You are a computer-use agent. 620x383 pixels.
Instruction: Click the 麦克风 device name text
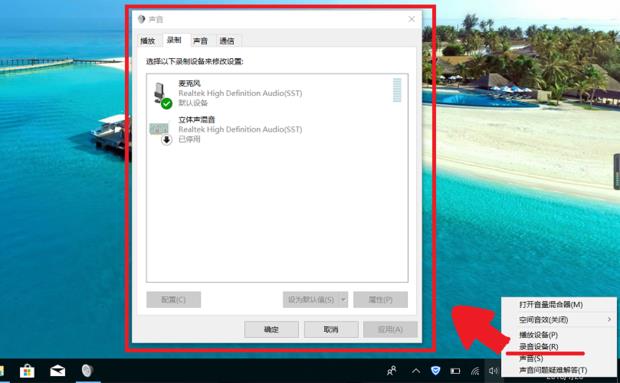(189, 83)
